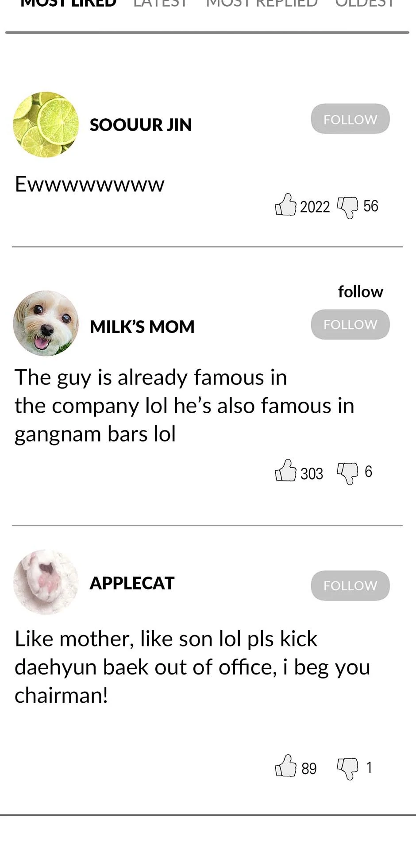Click the 'Ewwwwwwww' comment text
416x868 pixels.
(x=89, y=184)
